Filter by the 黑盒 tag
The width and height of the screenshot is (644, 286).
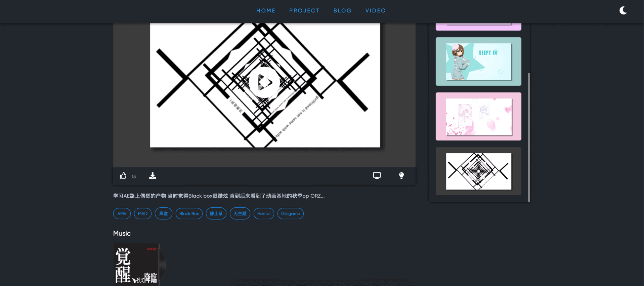click(x=164, y=214)
